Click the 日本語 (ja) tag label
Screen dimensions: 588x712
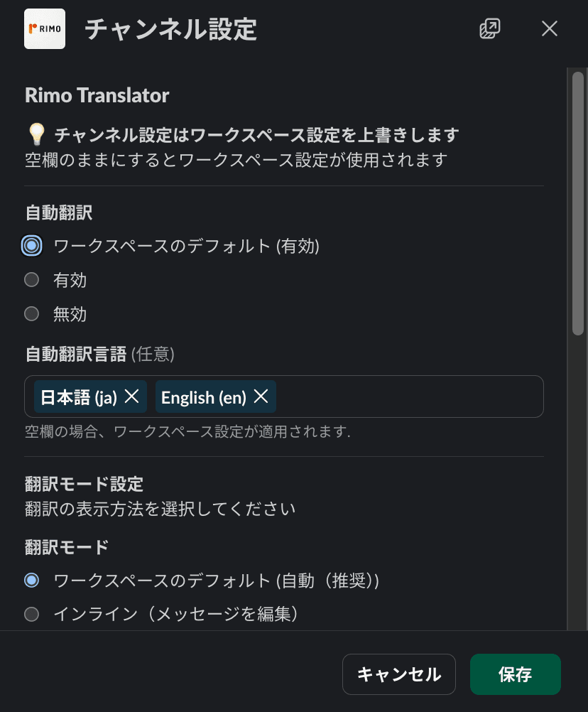point(80,397)
